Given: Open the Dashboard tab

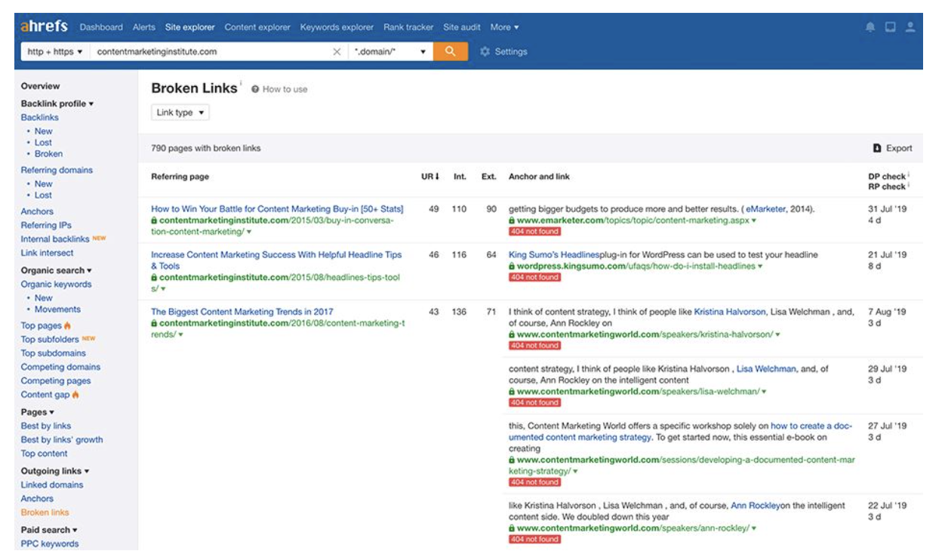Looking at the screenshot, I should [101, 27].
